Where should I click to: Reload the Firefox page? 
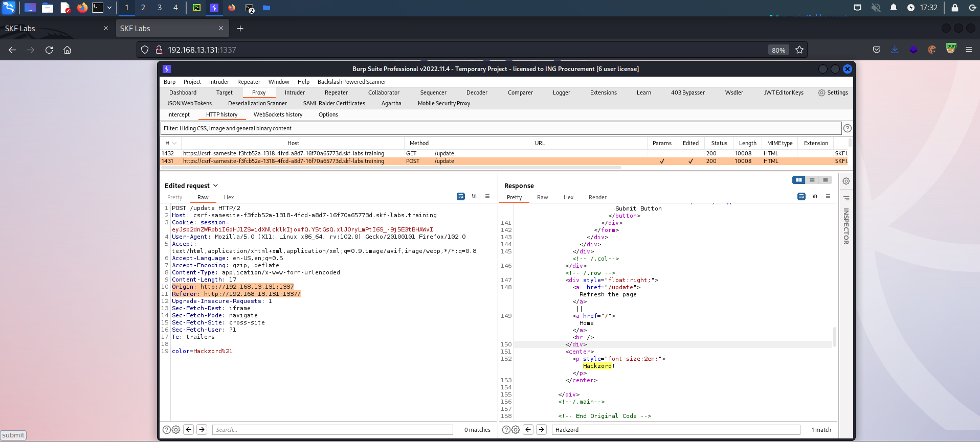click(x=49, y=50)
